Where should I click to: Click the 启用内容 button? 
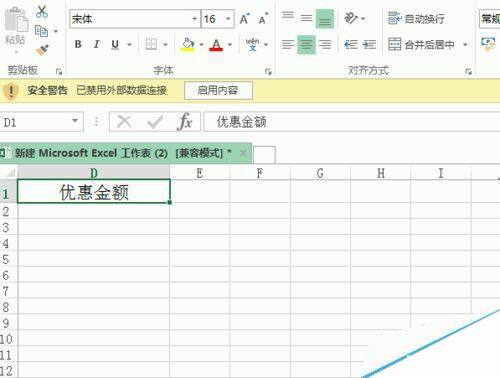[x=218, y=90]
